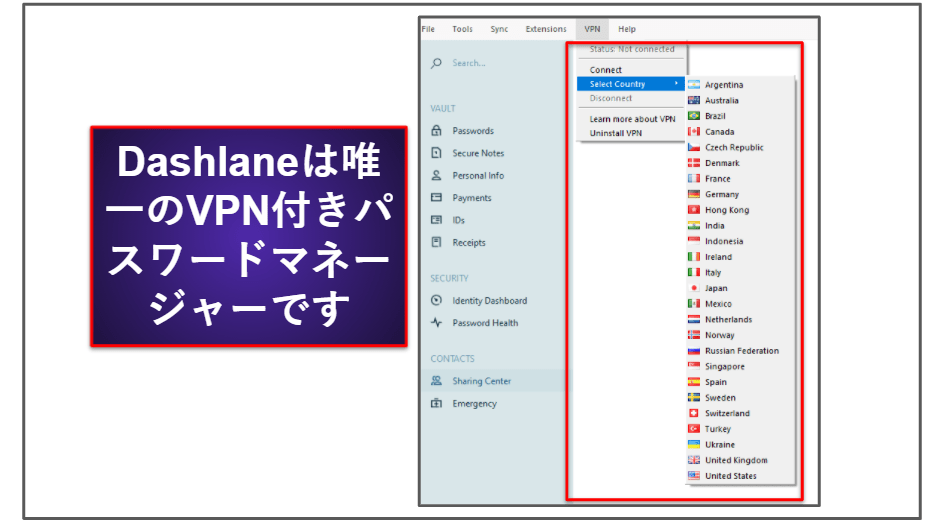Screen dimensions: 943x522
Task: Select the Select Country menu entry
Action: pyautogui.click(x=631, y=84)
